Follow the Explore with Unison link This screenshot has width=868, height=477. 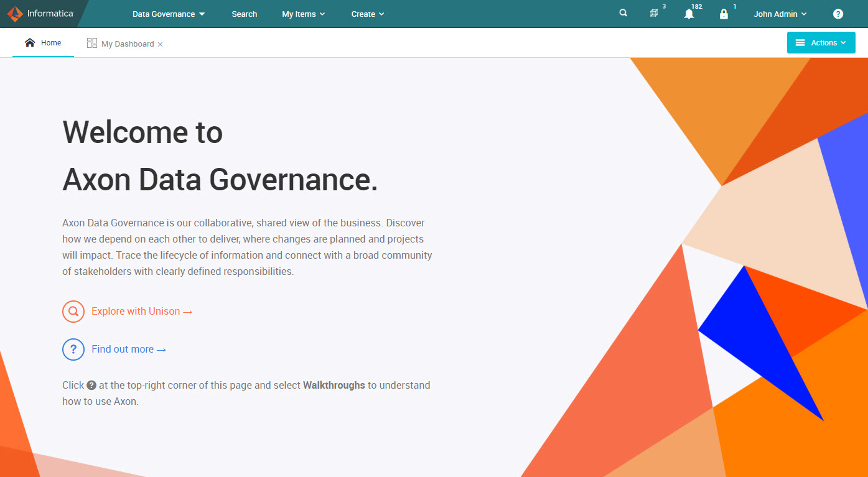click(142, 311)
